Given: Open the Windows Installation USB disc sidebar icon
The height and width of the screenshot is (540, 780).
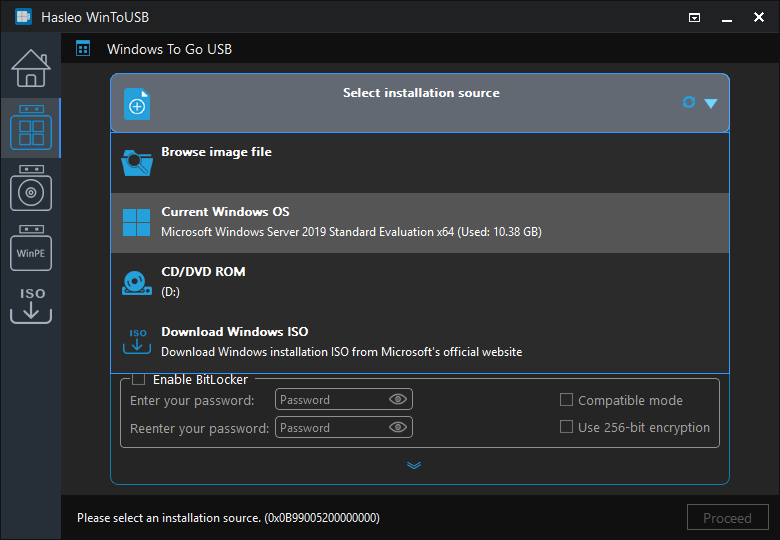Looking at the screenshot, I should tap(31, 188).
